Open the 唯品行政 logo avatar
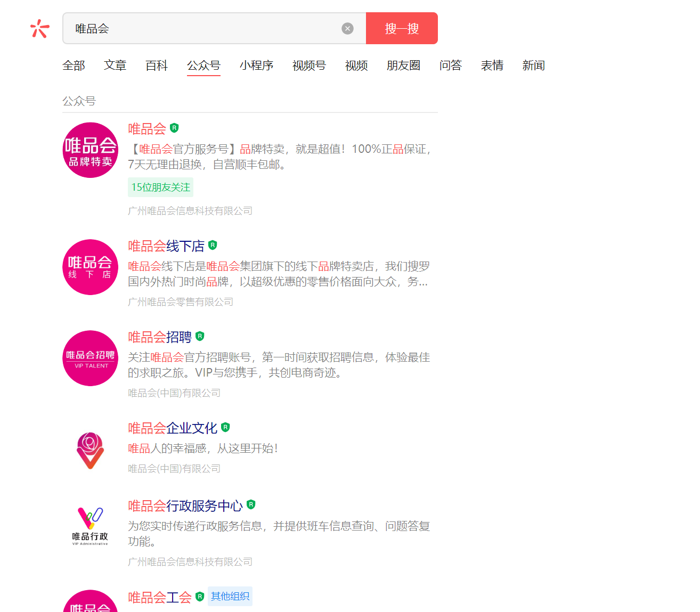 90,526
